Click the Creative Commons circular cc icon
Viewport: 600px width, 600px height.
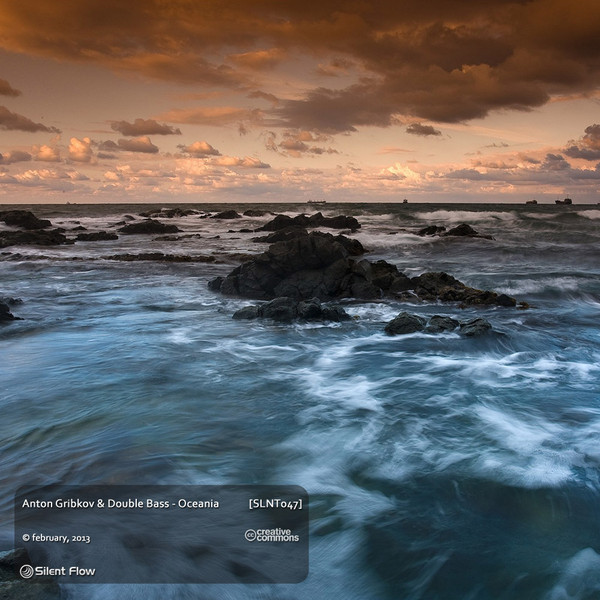pyautogui.click(x=250, y=535)
